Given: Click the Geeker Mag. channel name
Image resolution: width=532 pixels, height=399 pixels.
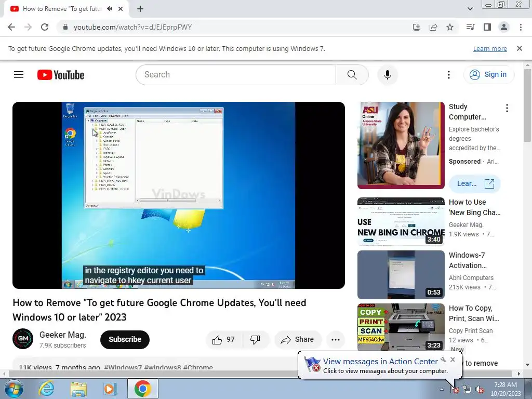Looking at the screenshot, I should (63, 335).
